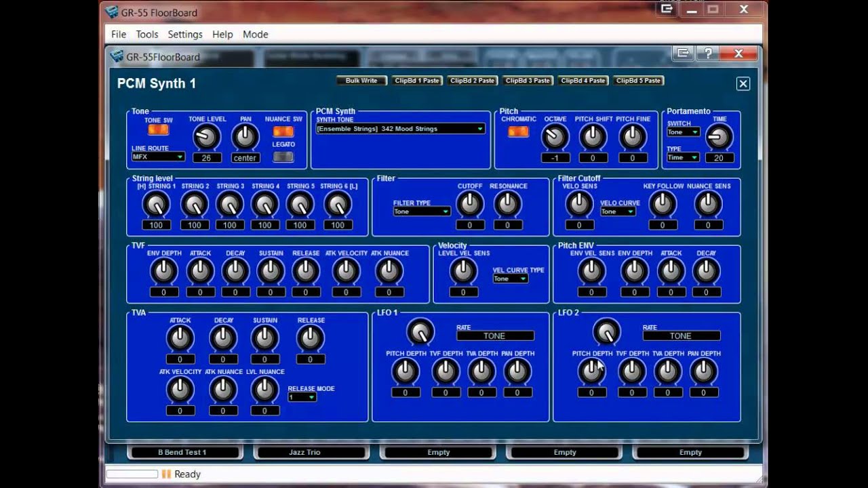Toggle the NUANCE SW switch
Viewport: 868px width, 488px height.
tap(283, 131)
